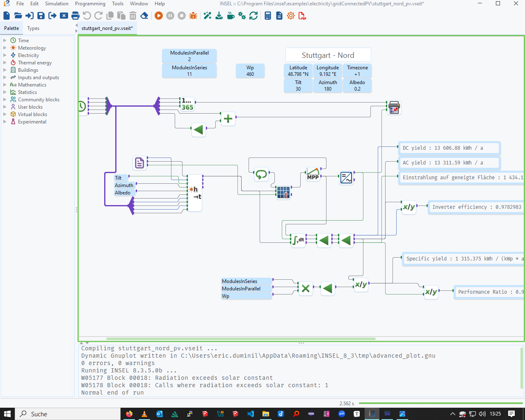Select the clock block on canvas
Screen dimensions: 525x420
point(82,106)
